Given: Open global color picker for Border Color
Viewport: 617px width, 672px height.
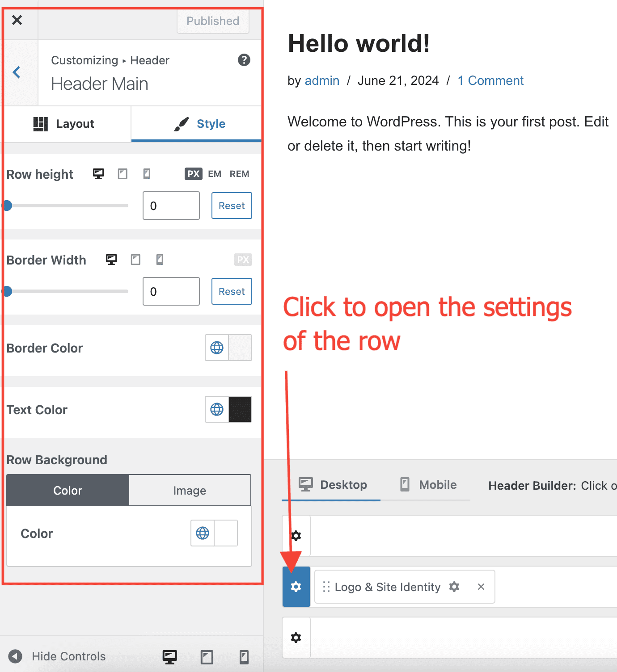Looking at the screenshot, I should pos(217,348).
